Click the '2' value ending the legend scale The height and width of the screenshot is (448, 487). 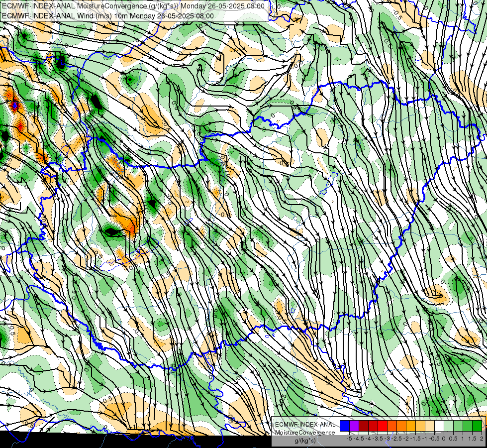pyautogui.click(x=482, y=439)
